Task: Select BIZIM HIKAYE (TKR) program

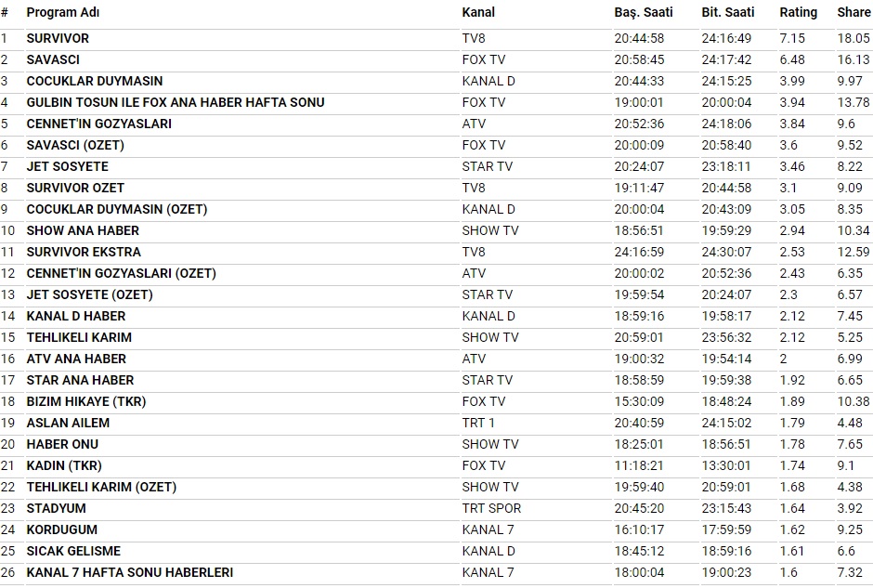Action: [85, 401]
